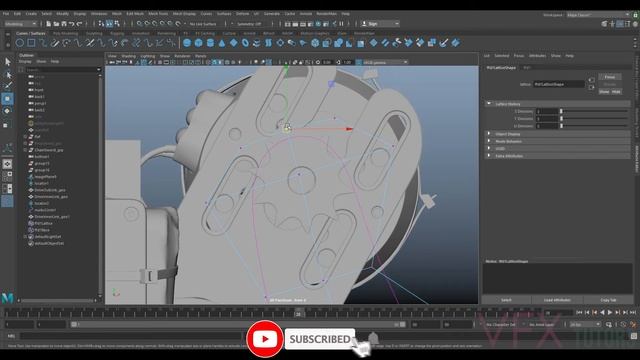Click the Hide button in Attribute Editor
Viewport: 640px width, 360px height.
pyautogui.click(x=616, y=92)
